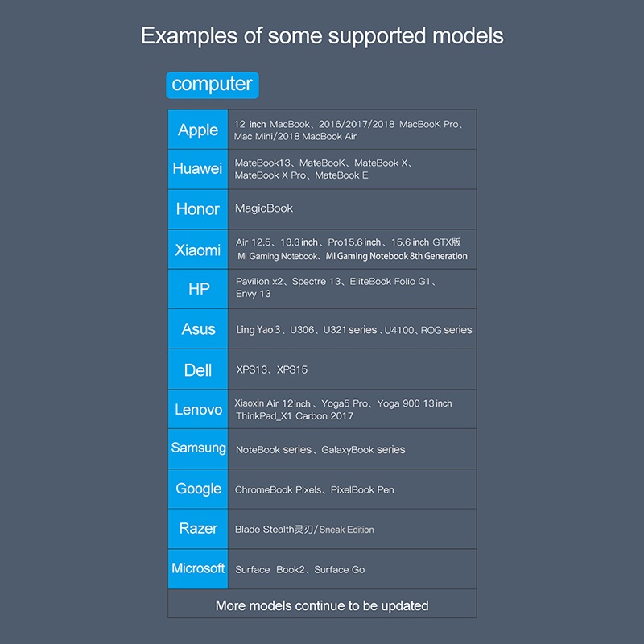Click the 'XPS13, XPS15' model text

pos(271,369)
